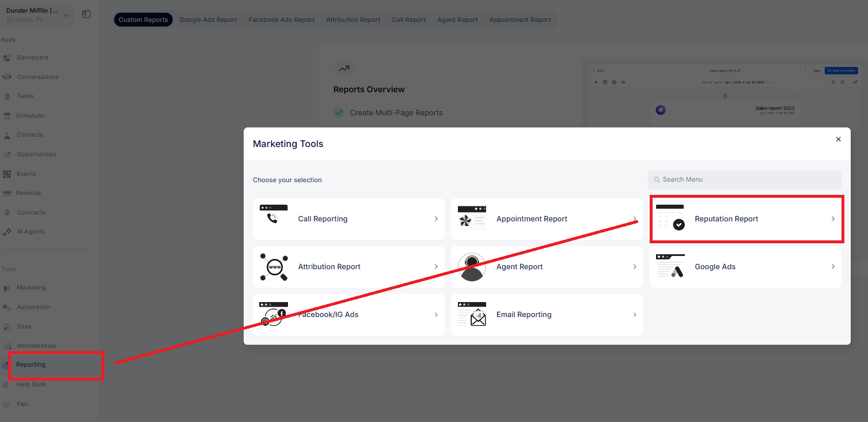868x422 pixels.
Task: Click the Agent Report headset icon
Action: 472,267
